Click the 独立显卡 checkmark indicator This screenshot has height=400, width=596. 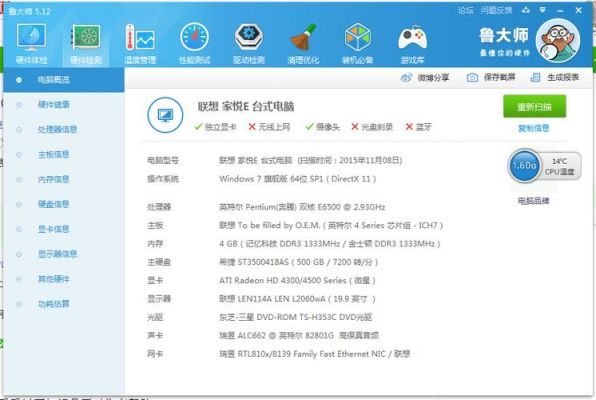tap(215, 127)
